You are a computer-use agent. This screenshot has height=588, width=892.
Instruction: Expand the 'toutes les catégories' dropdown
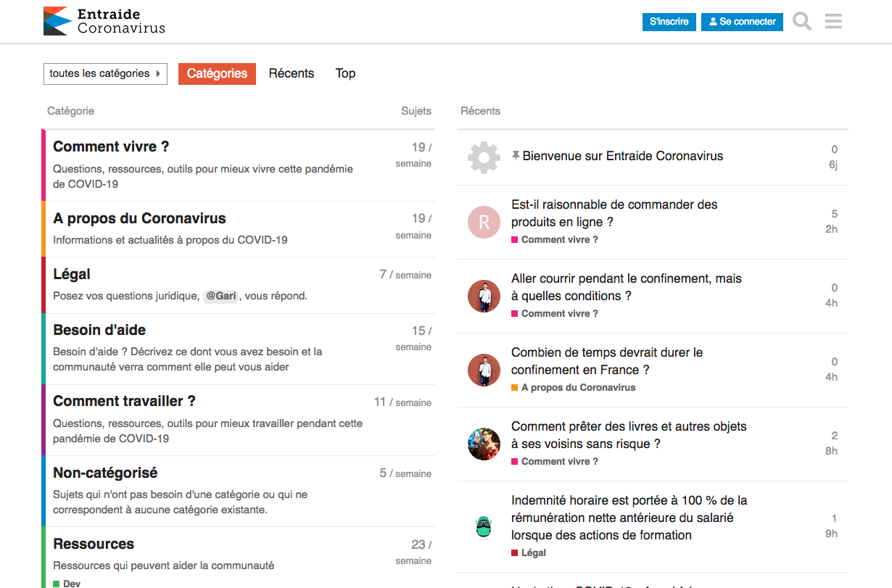[x=105, y=73]
